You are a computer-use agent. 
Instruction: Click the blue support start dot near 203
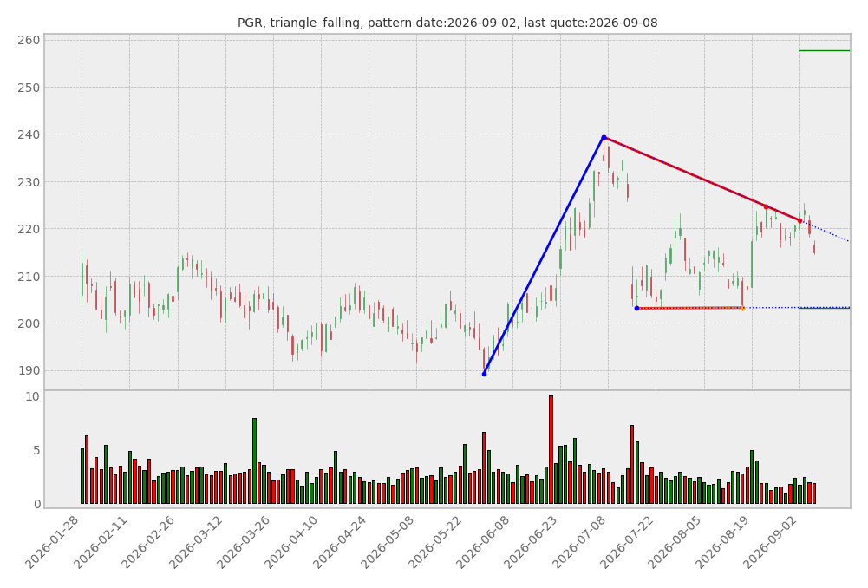point(636,309)
